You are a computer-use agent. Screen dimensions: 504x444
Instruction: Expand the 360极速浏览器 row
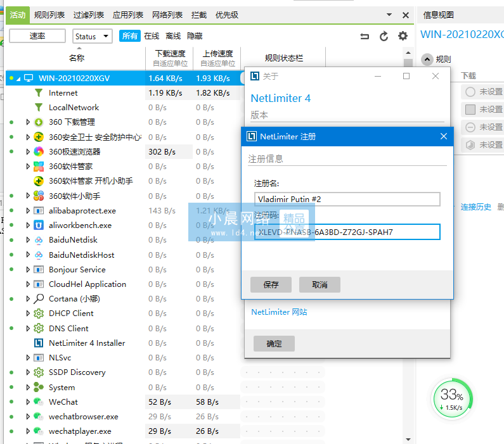[x=28, y=151]
